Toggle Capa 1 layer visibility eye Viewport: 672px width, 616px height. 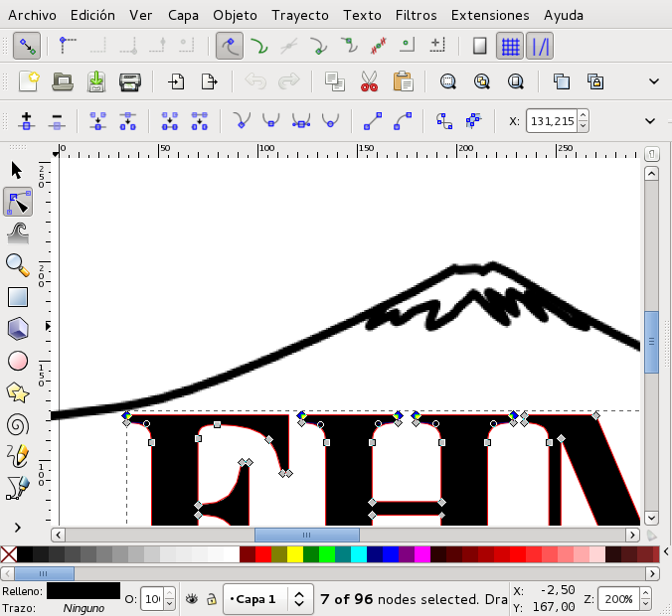[192, 599]
